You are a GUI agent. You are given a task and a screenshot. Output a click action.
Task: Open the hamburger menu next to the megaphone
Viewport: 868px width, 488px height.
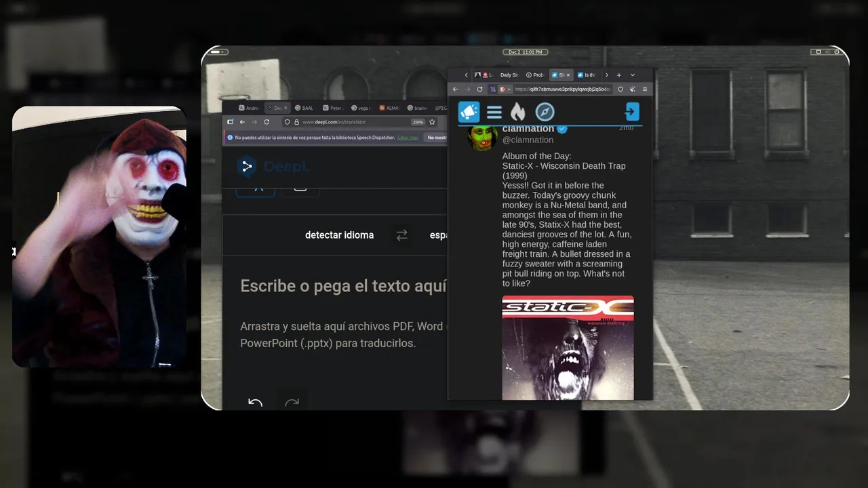click(x=494, y=113)
